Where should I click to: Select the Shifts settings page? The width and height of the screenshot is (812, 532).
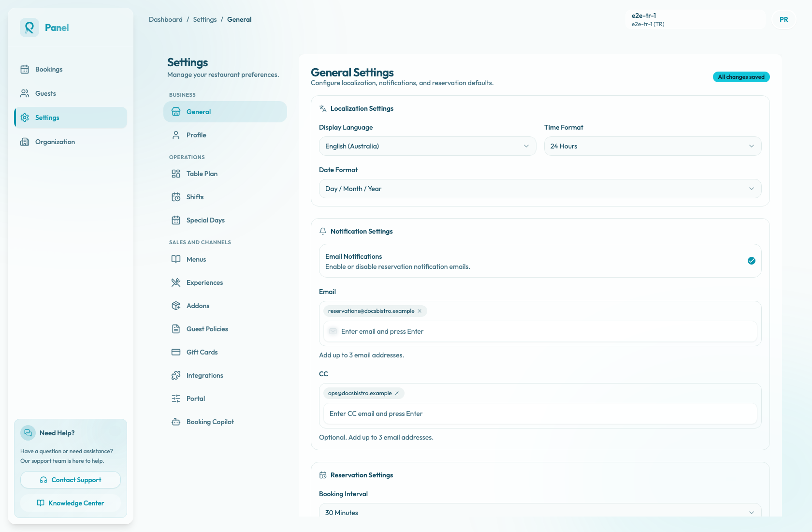point(225,197)
